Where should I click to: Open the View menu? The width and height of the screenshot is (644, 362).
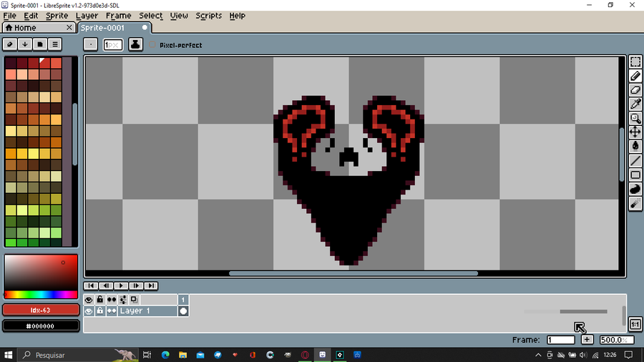179,16
